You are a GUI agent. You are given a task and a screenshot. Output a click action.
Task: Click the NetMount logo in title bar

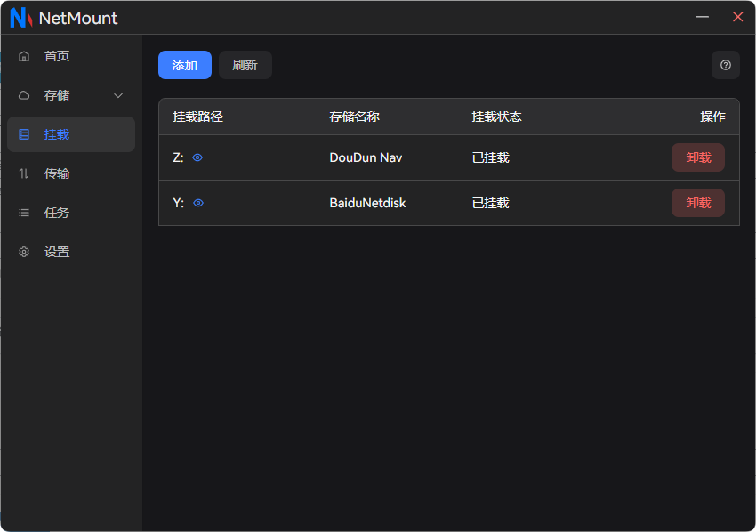(x=20, y=18)
